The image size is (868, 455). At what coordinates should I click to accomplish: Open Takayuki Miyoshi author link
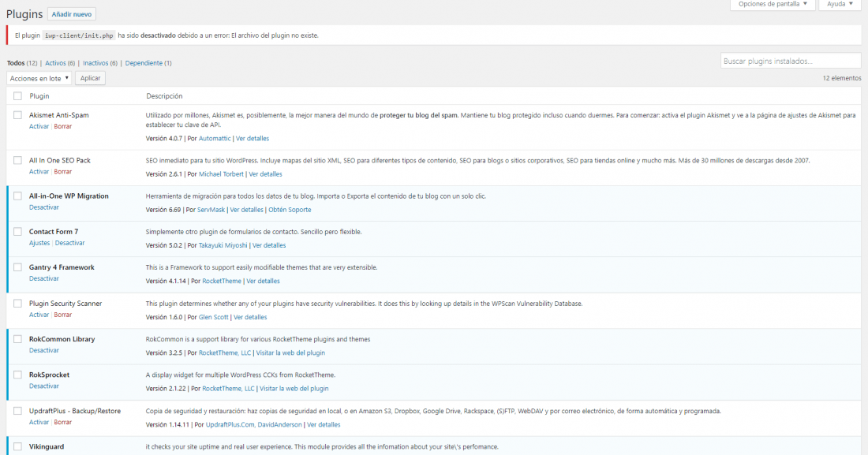223,245
